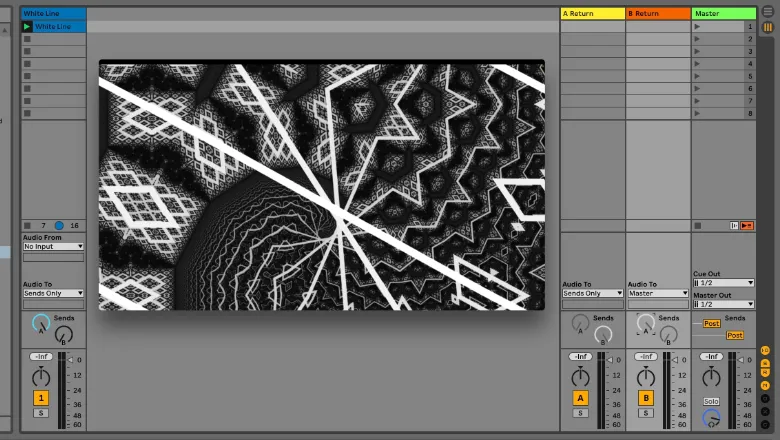Click the stop button in slot 3 of White Line track
The height and width of the screenshot is (440, 780).
[x=27, y=51]
